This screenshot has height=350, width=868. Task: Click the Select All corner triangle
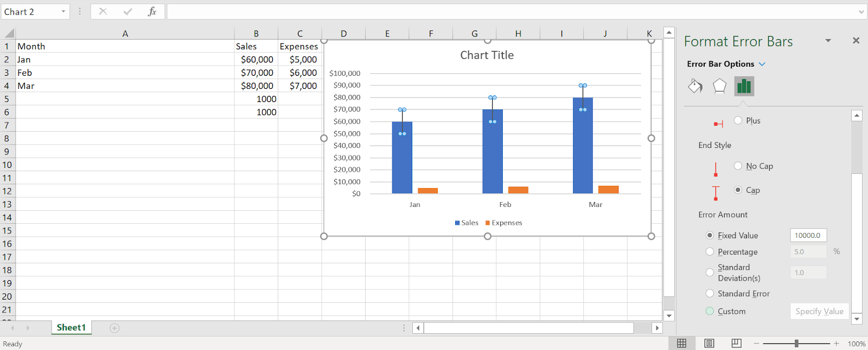[9, 33]
